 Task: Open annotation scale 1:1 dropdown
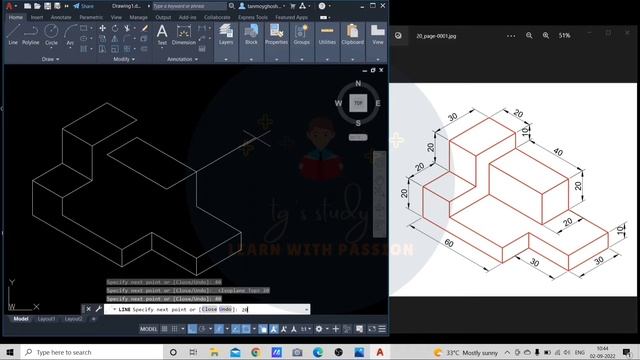306,329
